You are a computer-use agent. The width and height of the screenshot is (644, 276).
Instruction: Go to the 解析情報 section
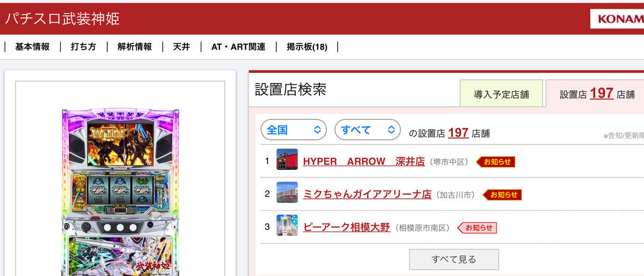[x=135, y=47]
